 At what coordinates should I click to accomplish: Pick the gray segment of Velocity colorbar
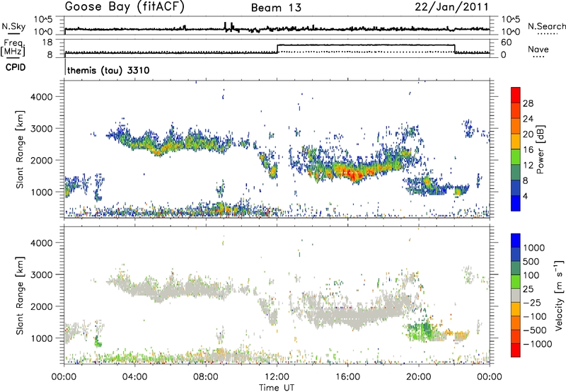coord(516,295)
